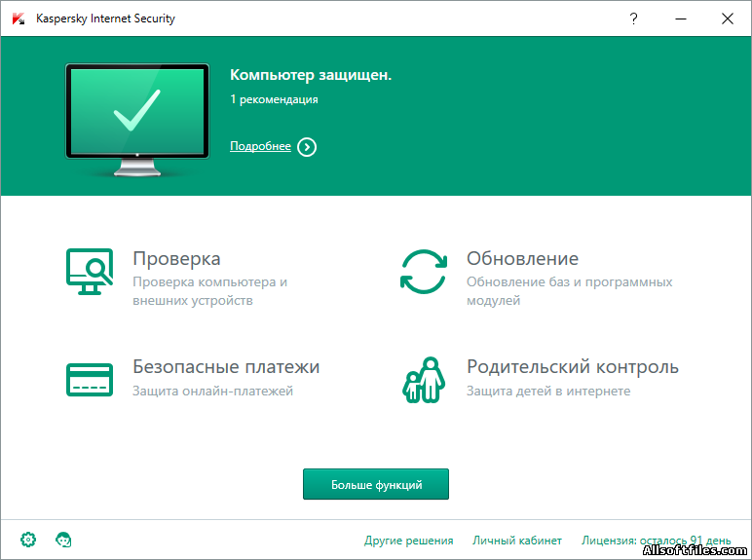The image size is (752, 560).
Task: Open support via the headset agent icon
Action: click(x=63, y=540)
